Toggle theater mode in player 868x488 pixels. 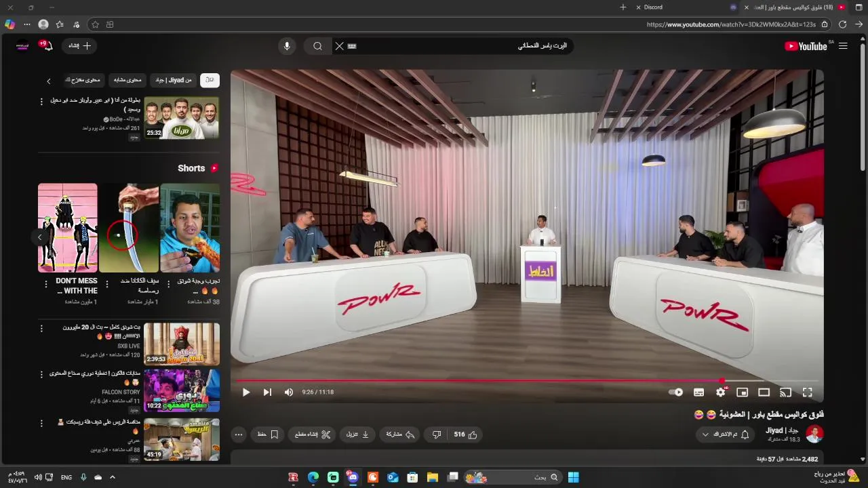point(764,392)
